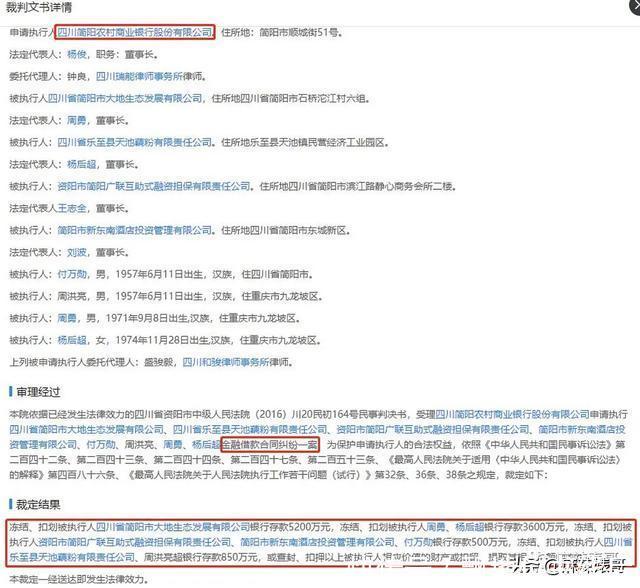Click legal representative name 杨俊
Screen dimensions: 640x588
[77, 54]
